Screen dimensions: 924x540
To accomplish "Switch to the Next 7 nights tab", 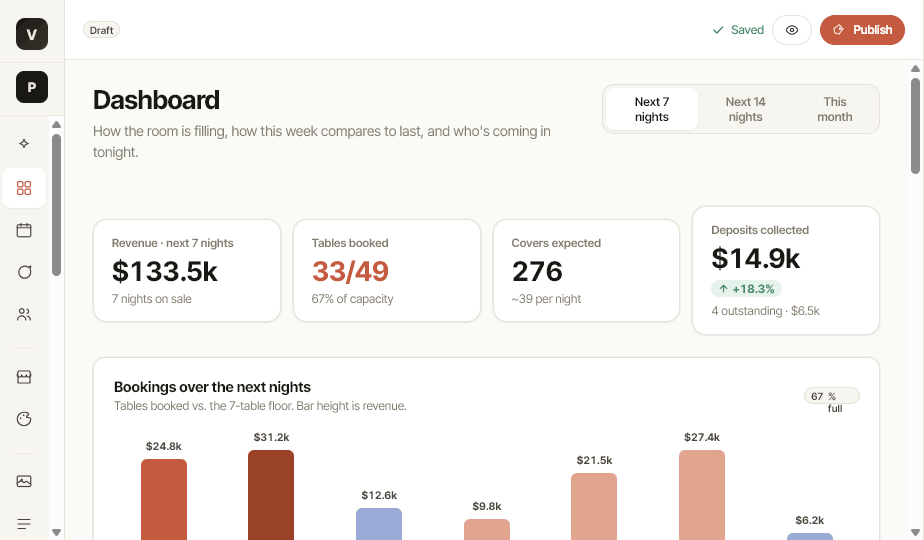I will click(x=652, y=109).
